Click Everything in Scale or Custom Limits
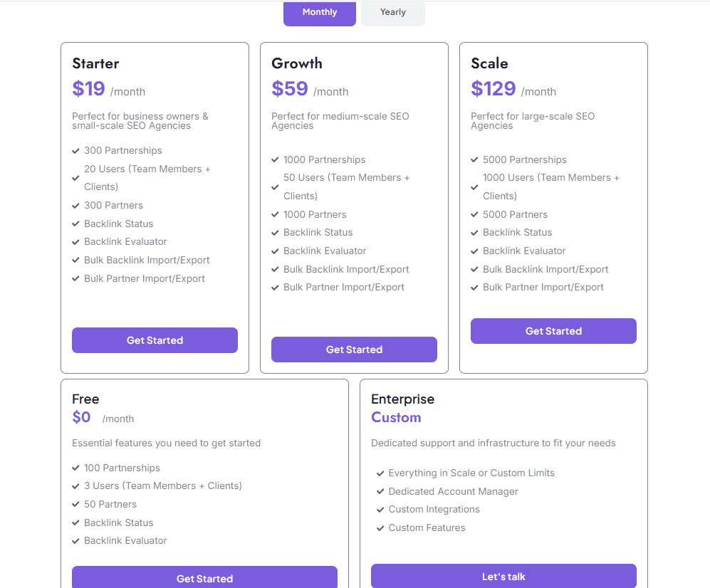This screenshot has width=710, height=588. 471,473
